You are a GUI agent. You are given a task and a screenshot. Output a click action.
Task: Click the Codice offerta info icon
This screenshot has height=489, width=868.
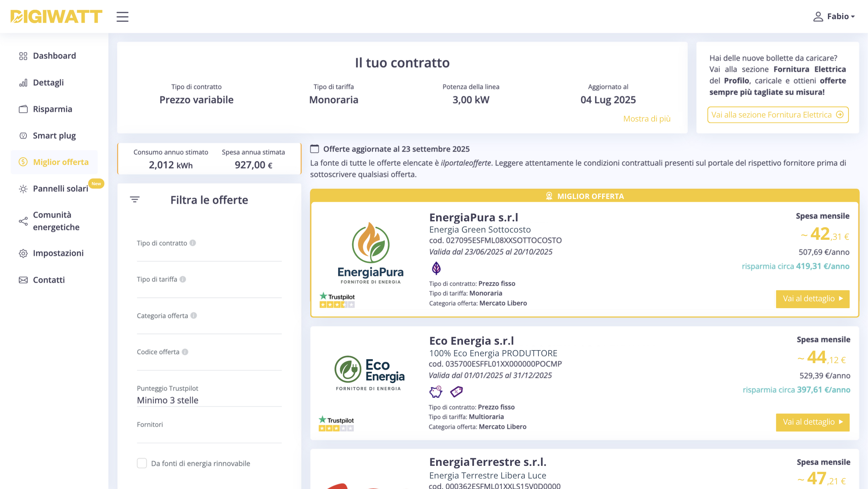[185, 352]
